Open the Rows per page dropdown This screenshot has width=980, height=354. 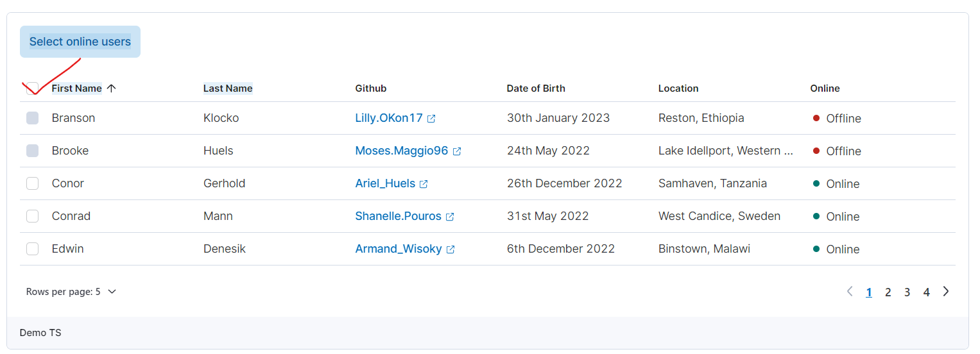point(71,292)
